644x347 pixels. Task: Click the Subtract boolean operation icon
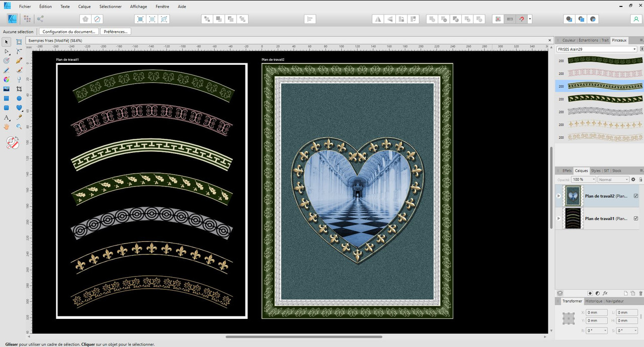point(444,19)
